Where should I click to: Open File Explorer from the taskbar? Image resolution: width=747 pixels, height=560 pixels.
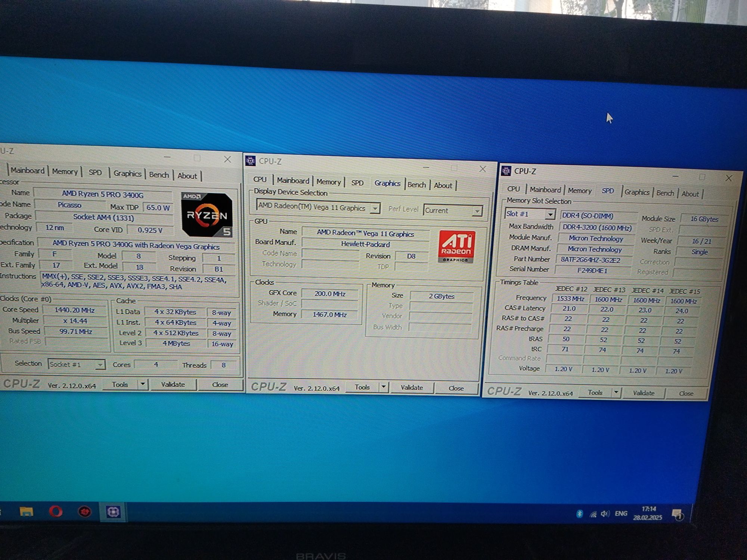[x=26, y=511]
